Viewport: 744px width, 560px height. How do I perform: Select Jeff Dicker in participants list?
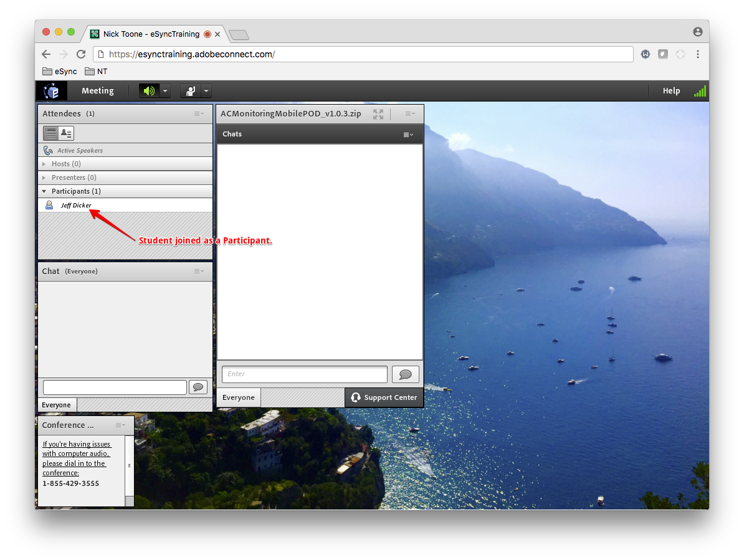point(76,205)
